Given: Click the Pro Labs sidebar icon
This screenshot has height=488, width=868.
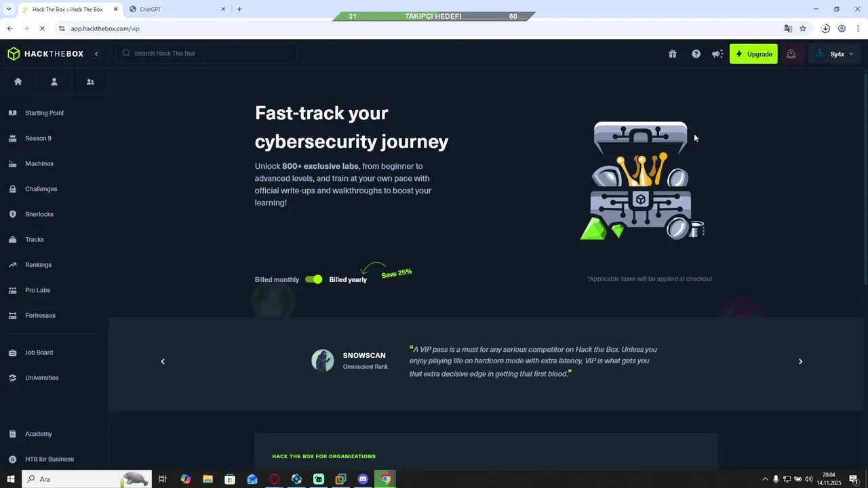Looking at the screenshot, I should pyautogui.click(x=12, y=290).
